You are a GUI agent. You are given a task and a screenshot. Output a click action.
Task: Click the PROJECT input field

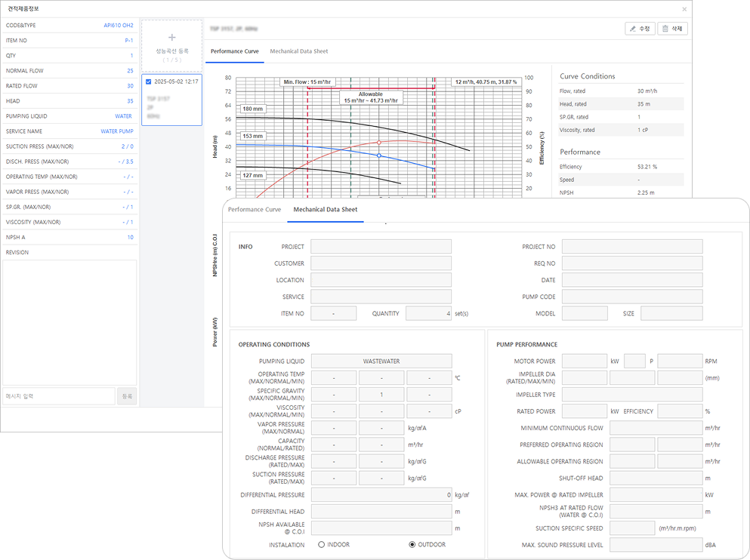(x=381, y=247)
